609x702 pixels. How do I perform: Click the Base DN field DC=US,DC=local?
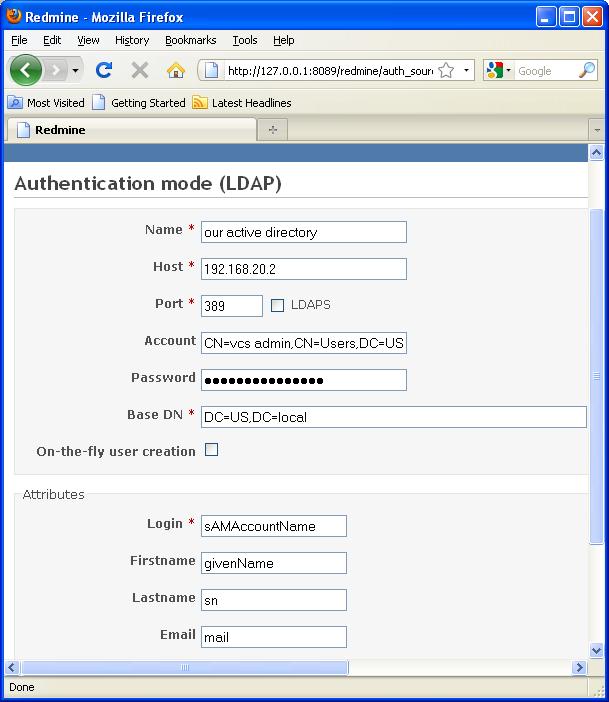tap(394, 417)
